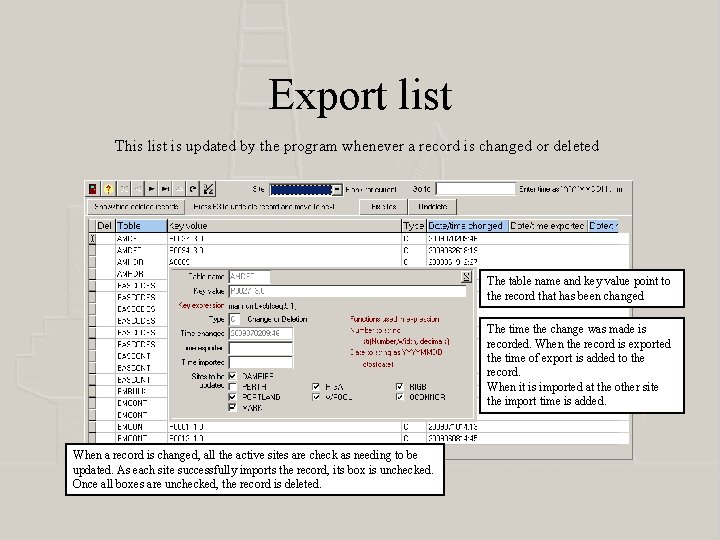Click the refresh circular arrow icon
Screen dimensions: 720x540
click(193, 189)
